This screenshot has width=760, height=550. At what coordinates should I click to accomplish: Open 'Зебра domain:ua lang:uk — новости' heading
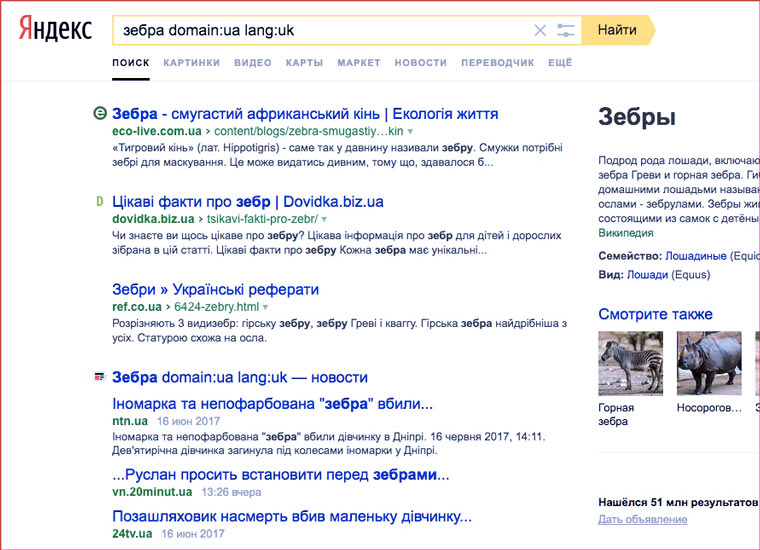[240, 377]
